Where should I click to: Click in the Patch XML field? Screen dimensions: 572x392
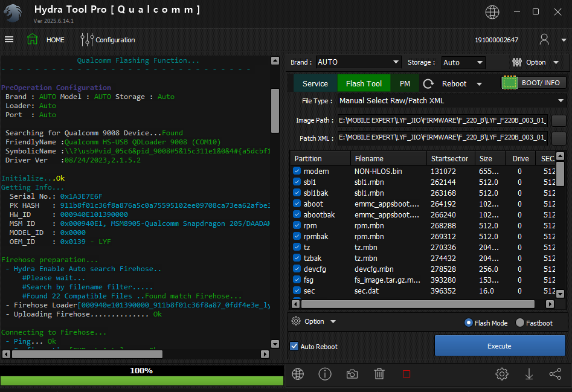coord(443,138)
